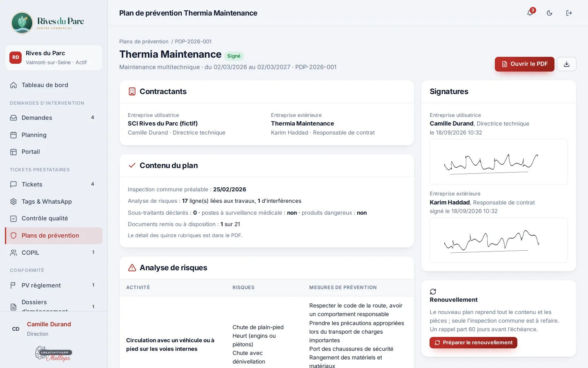Click the Thermia Maintenance page heading
Viewport: 588px width, 368px height.
[x=170, y=54]
